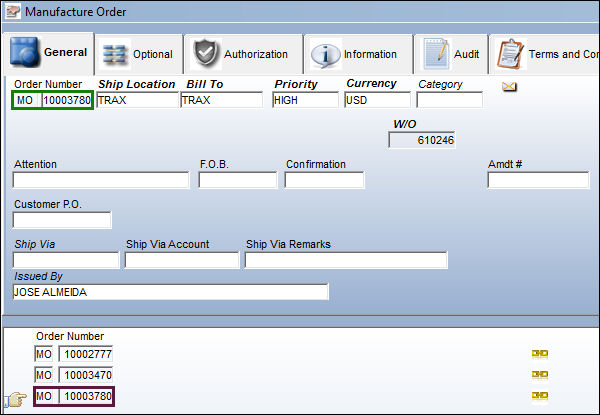Switch to the Information tab

click(x=359, y=54)
